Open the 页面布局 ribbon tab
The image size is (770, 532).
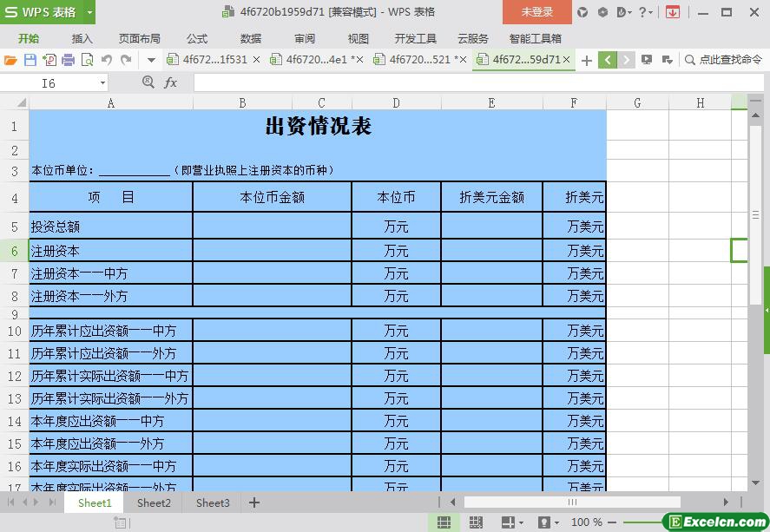pos(140,39)
